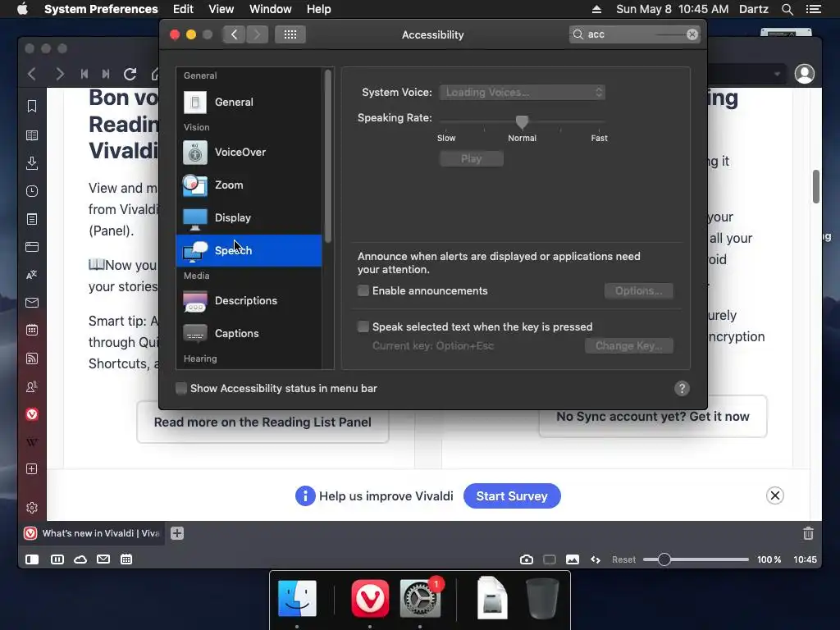
Task: Open Vivaldi settings gear in the sidebar
Action: [x=32, y=507]
